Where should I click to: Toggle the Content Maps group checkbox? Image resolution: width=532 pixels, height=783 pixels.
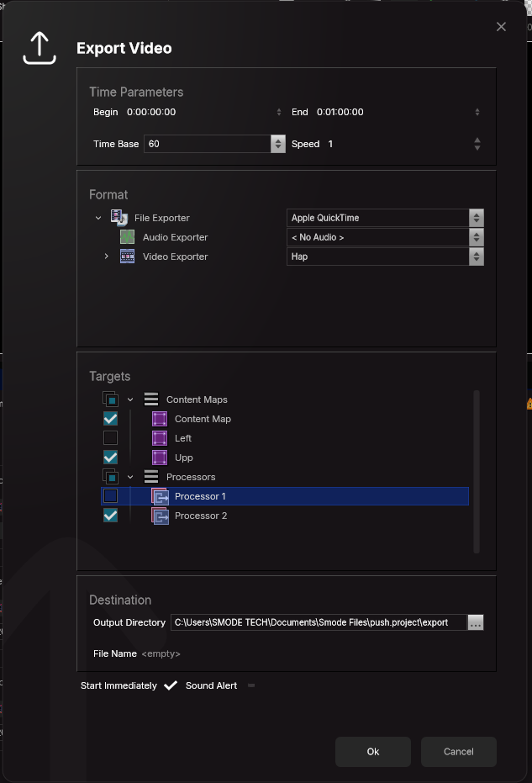tap(110, 399)
